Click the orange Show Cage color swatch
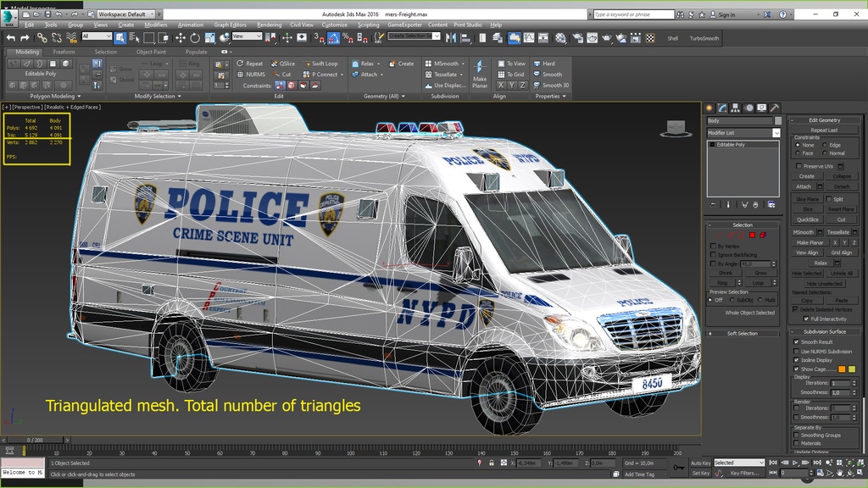The width and height of the screenshot is (868, 488). coord(842,369)
